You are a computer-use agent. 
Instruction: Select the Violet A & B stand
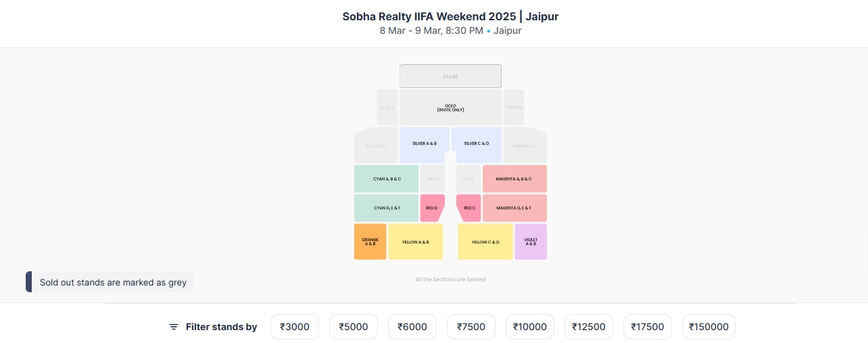click(531, 242)
